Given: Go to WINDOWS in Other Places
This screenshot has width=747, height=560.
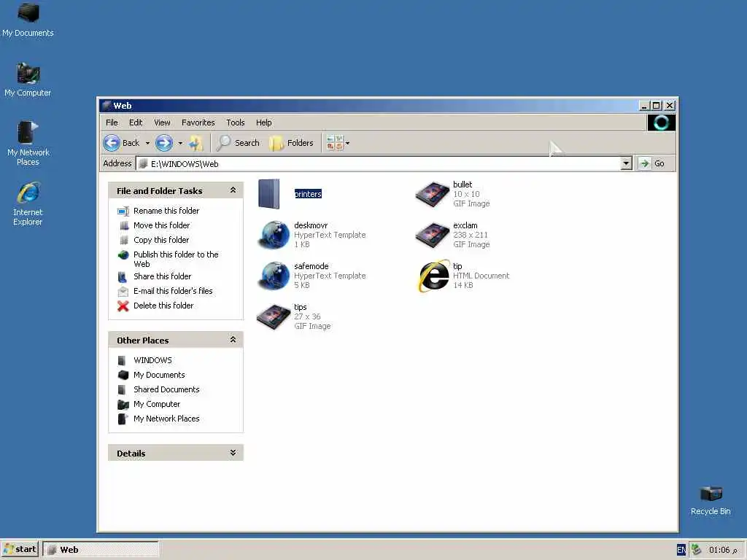Looking at the screenshot, I should [x=152, y=360].
